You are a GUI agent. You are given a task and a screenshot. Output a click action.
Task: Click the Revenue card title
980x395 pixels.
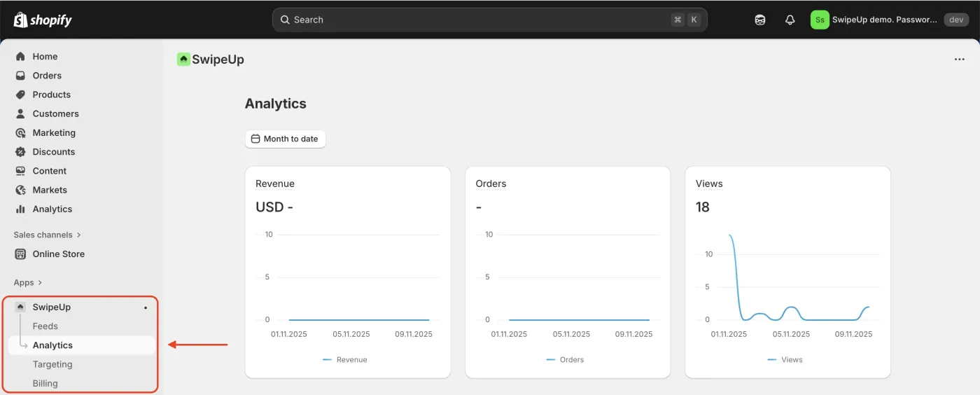275,183
